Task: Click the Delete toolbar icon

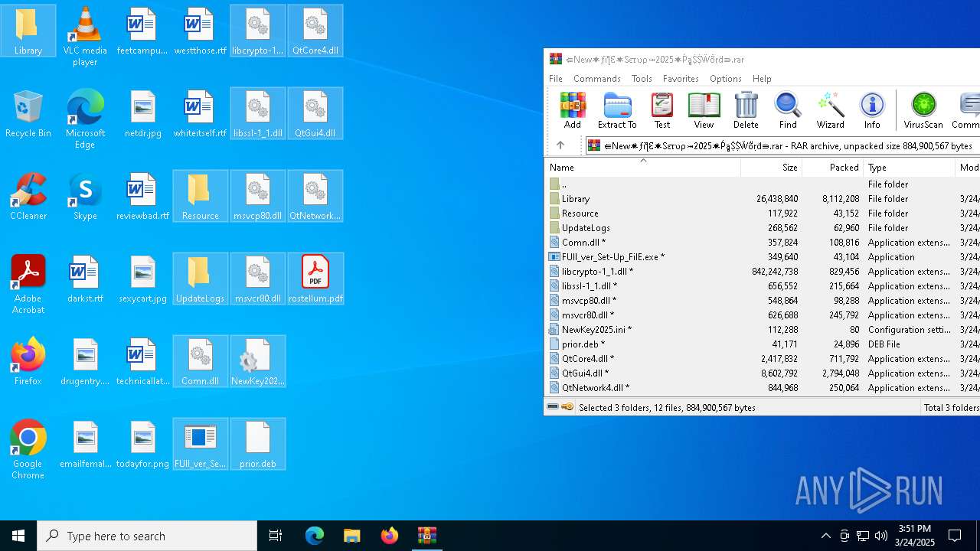Action: (746, 110)
